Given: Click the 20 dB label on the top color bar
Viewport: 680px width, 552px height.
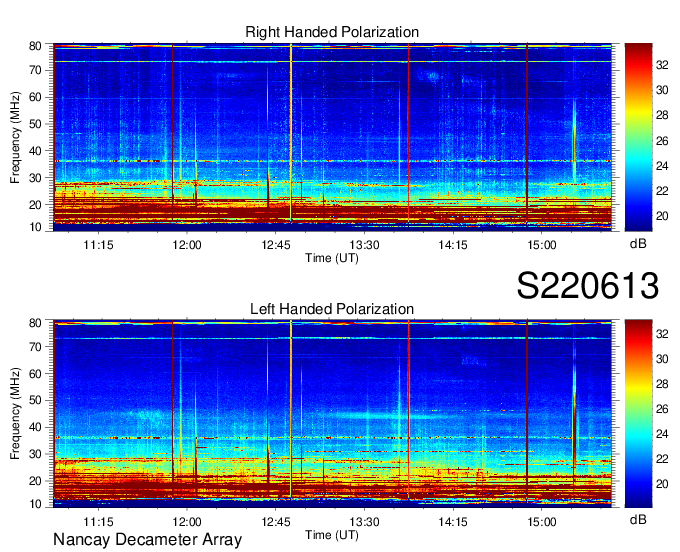Looking at the screenshot, I should click(662, 216).
